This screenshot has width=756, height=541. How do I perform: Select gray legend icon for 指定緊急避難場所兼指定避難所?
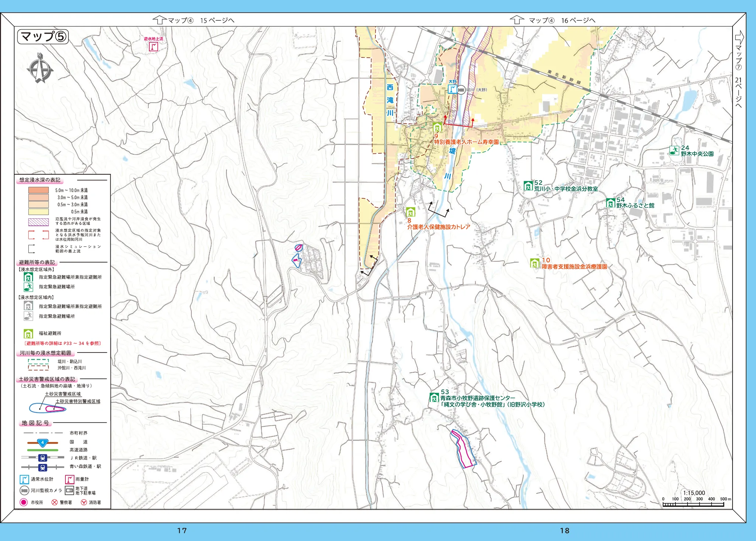pos(28,306)
